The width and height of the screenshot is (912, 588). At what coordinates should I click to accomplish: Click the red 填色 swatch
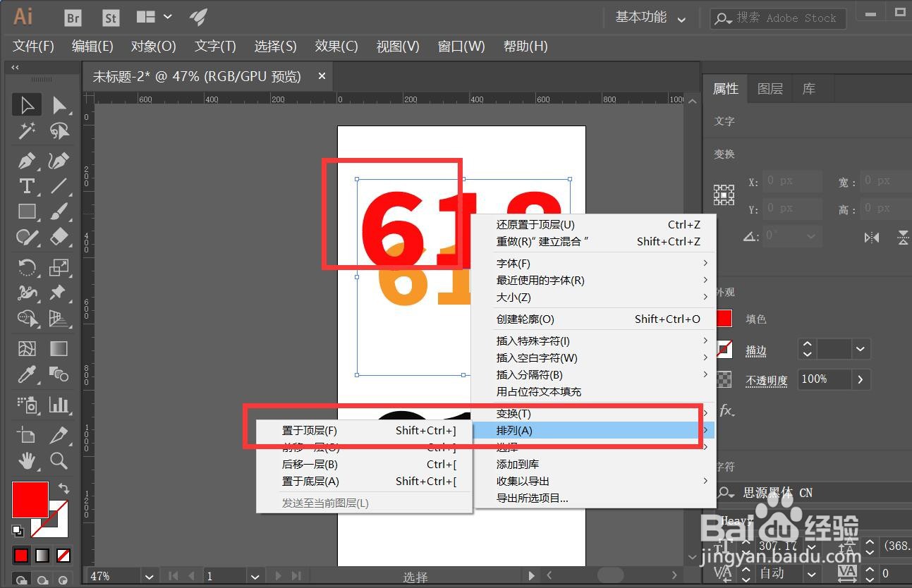pos(724,319)
